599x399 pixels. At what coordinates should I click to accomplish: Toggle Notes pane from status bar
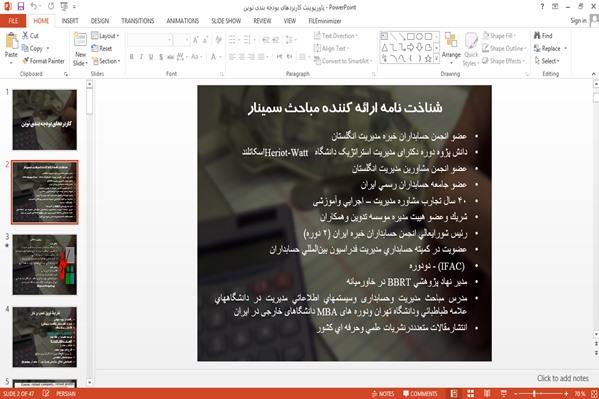[x=382, y=394]
